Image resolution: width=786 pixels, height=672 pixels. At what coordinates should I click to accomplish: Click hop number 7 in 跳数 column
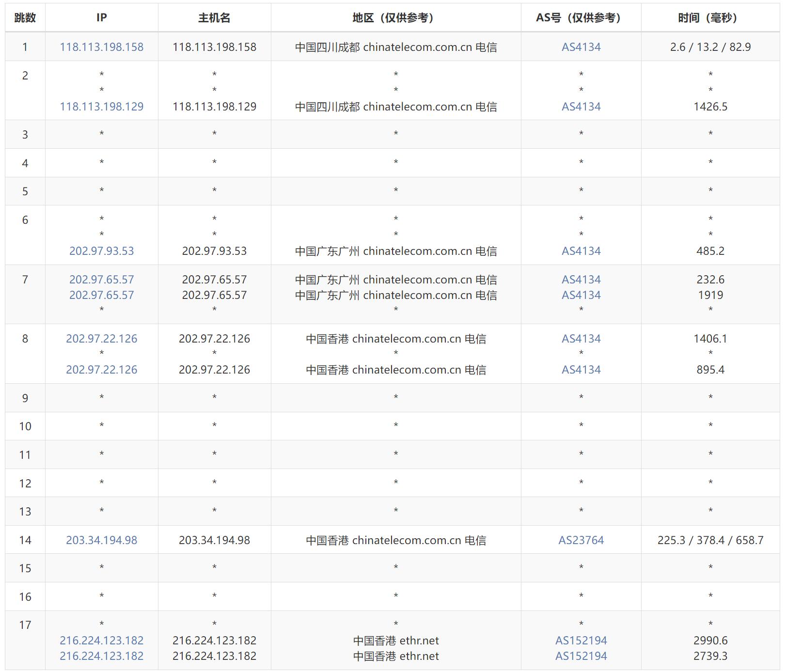[x=25, y=280]
